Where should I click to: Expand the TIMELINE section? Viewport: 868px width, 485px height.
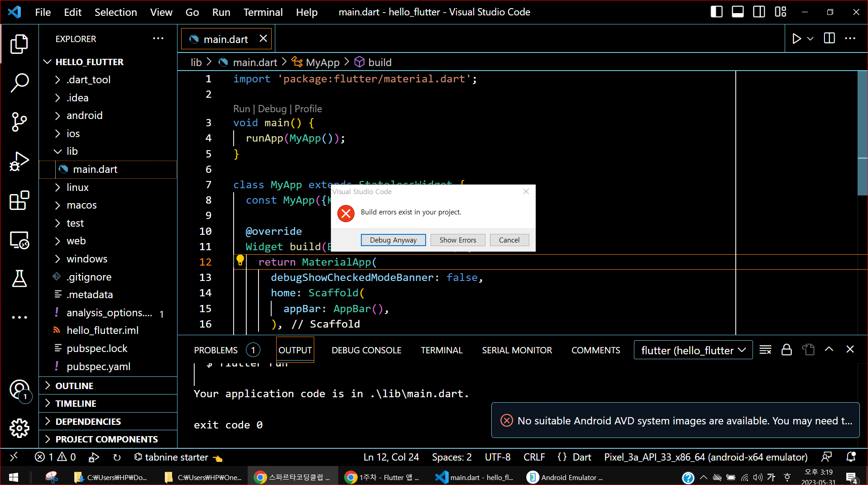108,404
